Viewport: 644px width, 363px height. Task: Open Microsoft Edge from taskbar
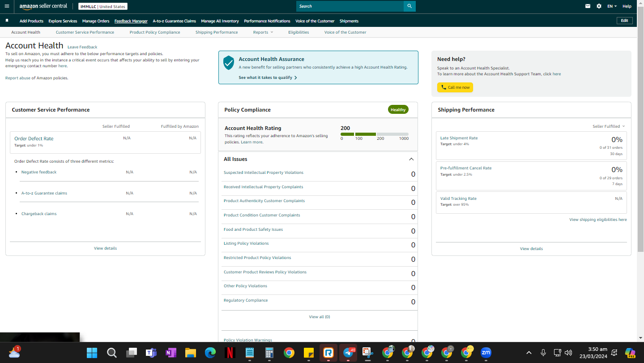point(210,353)
